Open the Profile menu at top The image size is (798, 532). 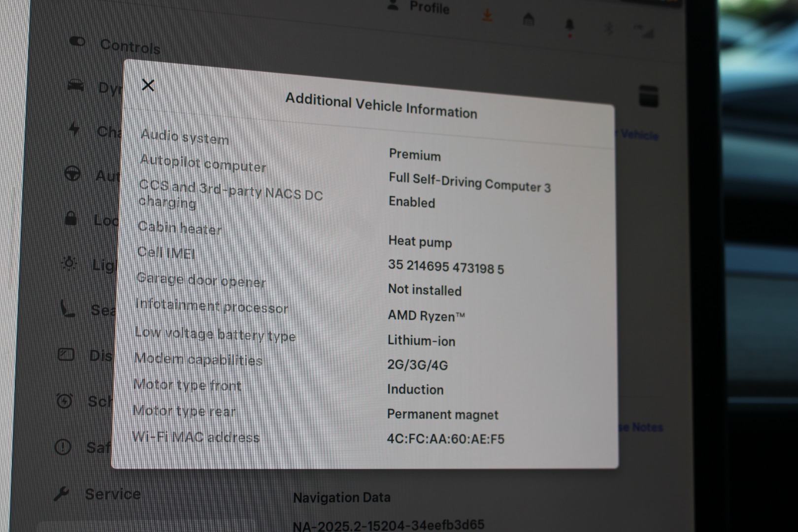tap(418, 6)
